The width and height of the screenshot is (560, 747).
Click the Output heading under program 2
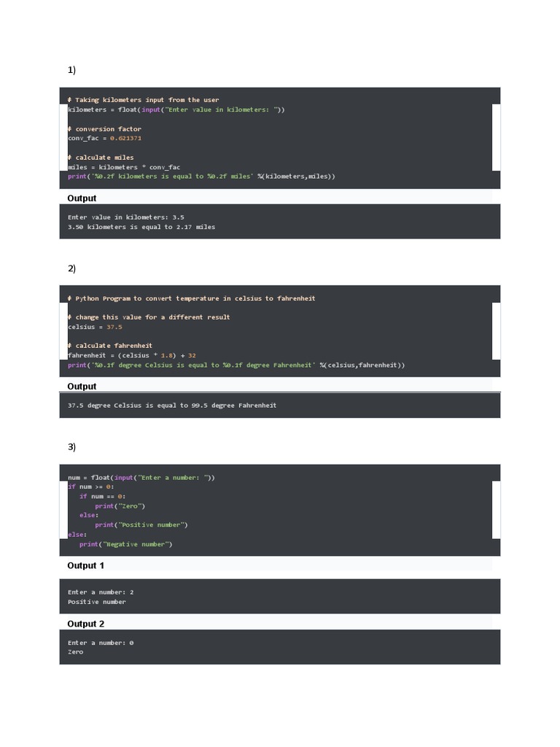point(82,387)
